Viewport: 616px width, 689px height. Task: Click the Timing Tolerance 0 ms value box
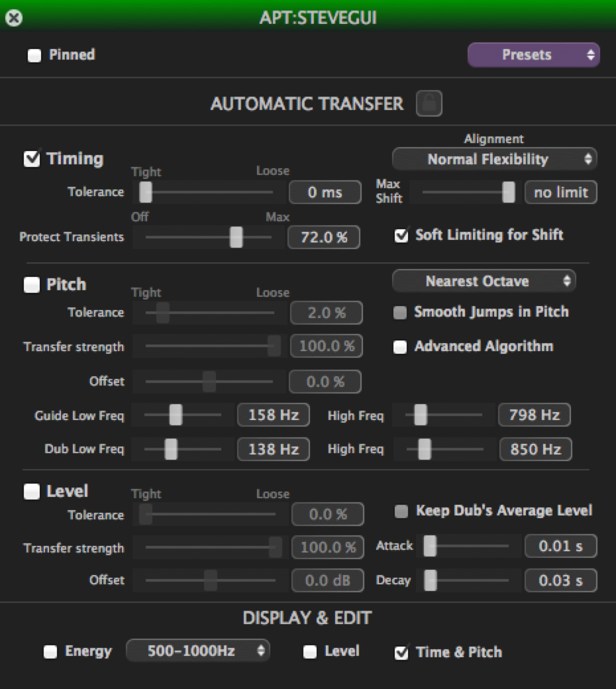(325, 192)
